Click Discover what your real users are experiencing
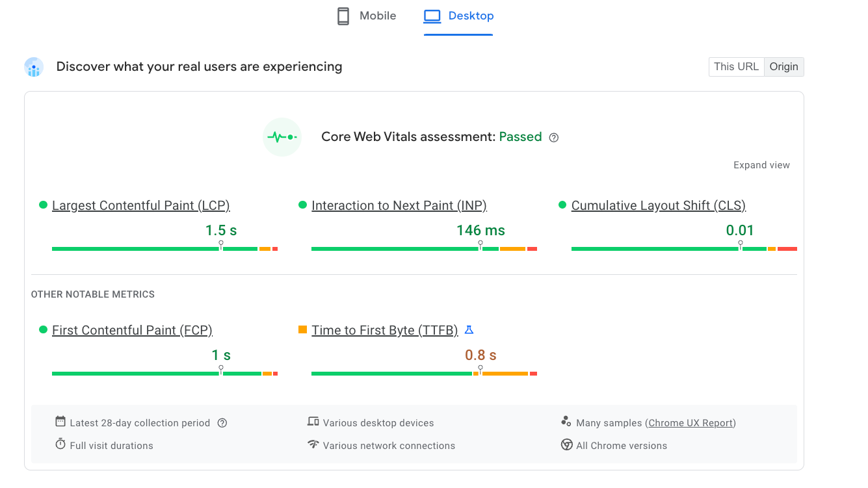The width and height of the screenshot is (868, 488). click(199, 67)
